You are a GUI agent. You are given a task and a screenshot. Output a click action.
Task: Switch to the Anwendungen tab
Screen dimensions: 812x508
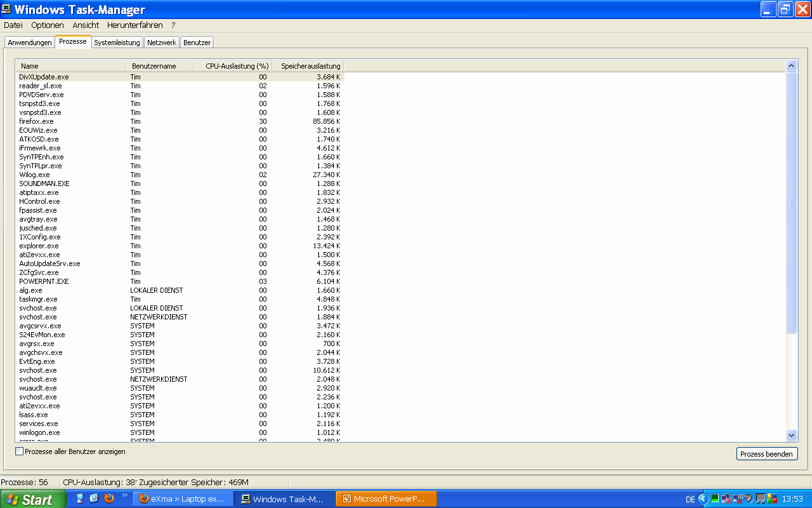[x=30, y=43]
